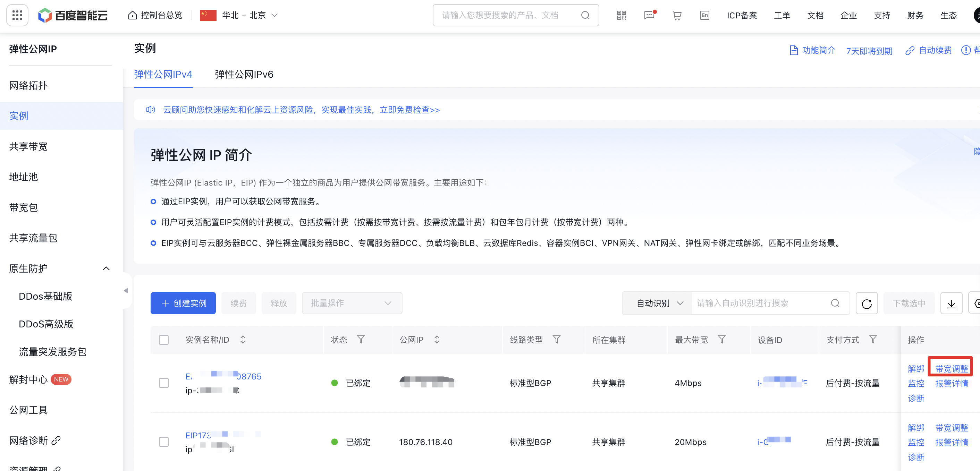Open the cloud advisor free check announcement link
The image size is (980, 471).
point(301,110)
